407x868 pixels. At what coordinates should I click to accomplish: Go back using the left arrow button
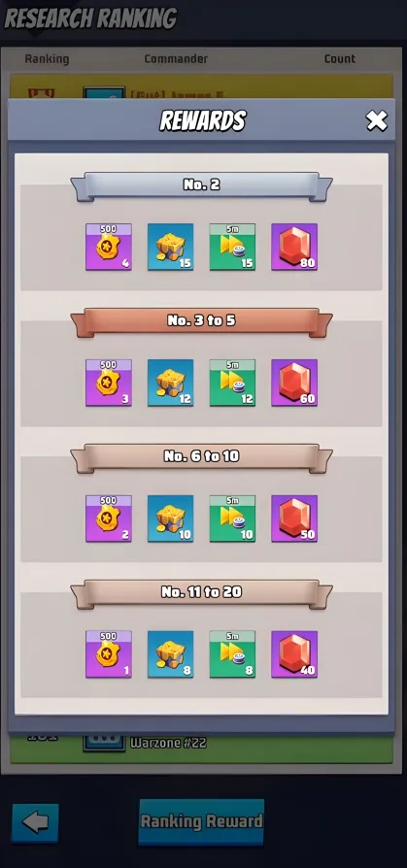(35, 823)
